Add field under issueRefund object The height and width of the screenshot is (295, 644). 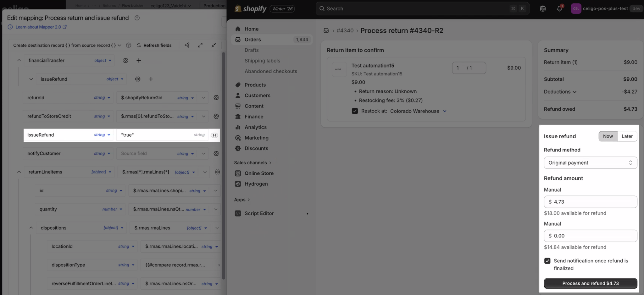[x=151, y=79]
